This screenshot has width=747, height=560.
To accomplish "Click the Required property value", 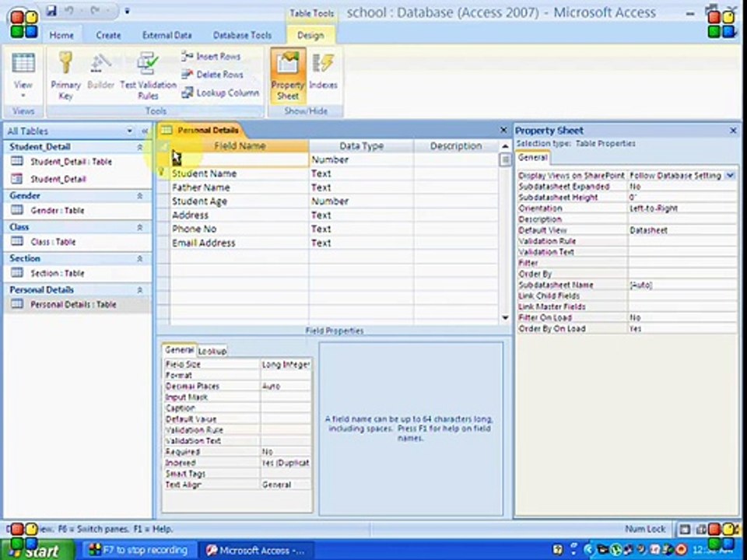I will 286,452.
